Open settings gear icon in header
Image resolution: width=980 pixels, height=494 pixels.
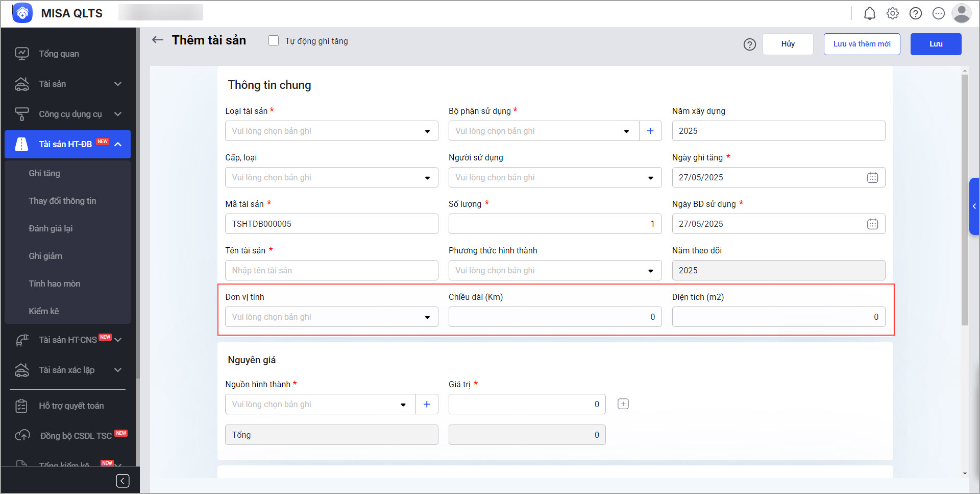(x=892, y=14)
